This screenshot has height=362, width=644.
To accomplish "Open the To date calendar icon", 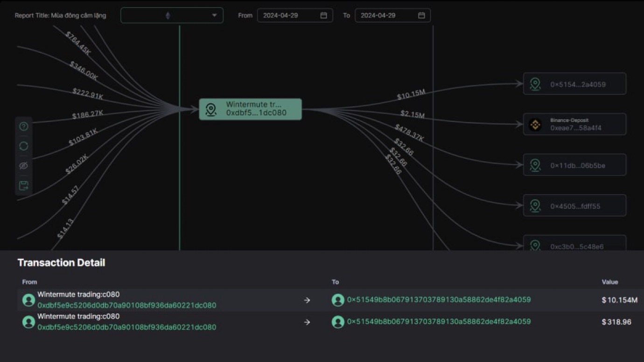I will click(421, 15).
